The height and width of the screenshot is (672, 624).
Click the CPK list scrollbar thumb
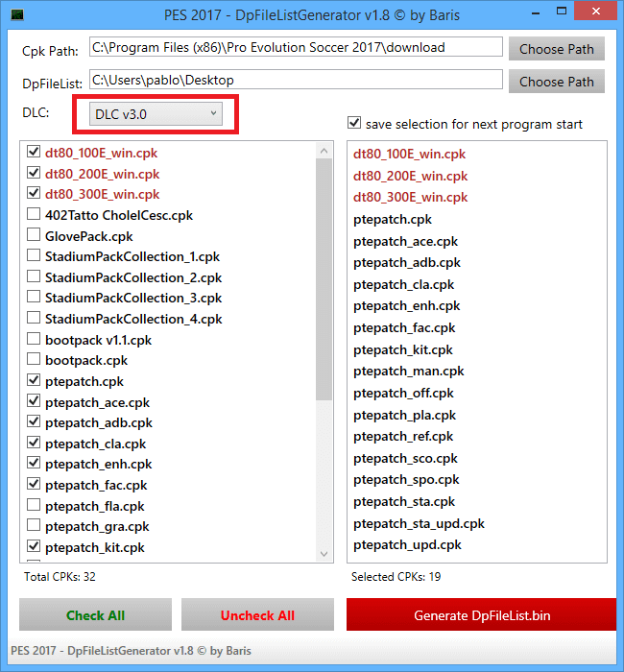tap(324, 279)
